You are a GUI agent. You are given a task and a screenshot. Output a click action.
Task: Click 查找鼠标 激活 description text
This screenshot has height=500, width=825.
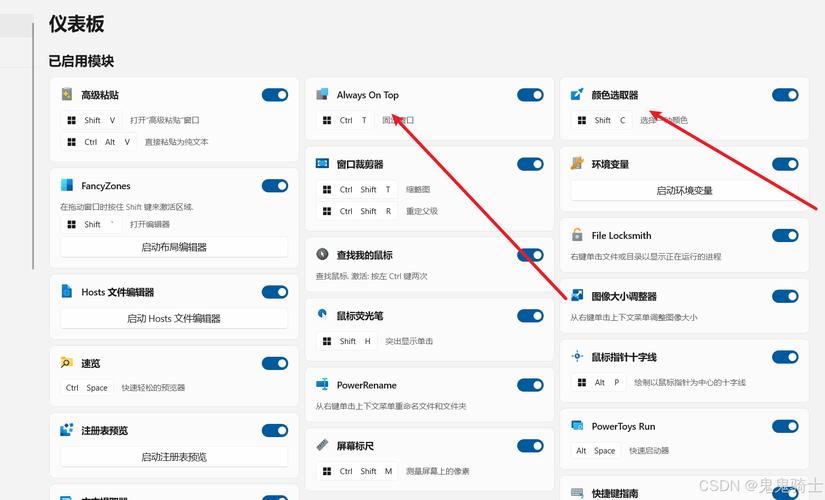371,276
